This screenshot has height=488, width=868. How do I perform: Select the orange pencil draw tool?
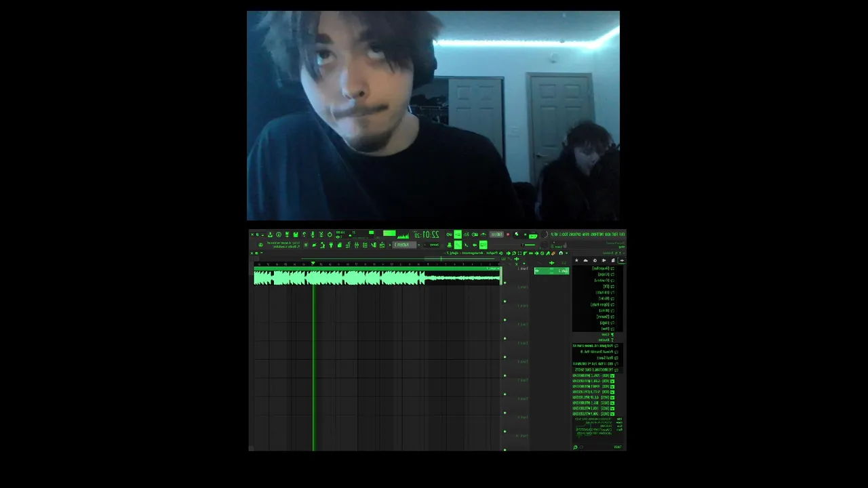tap(553, 253)
